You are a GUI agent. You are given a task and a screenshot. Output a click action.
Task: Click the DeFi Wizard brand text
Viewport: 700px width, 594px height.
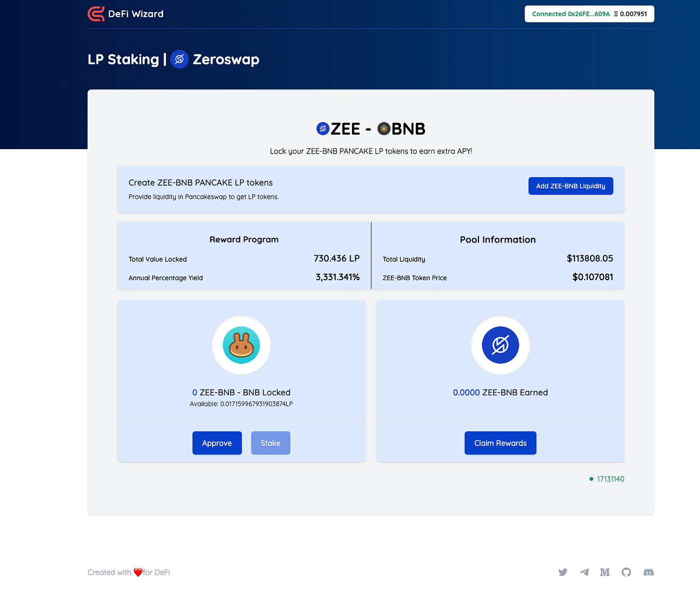pyautogui.click(x=136, y=14)
